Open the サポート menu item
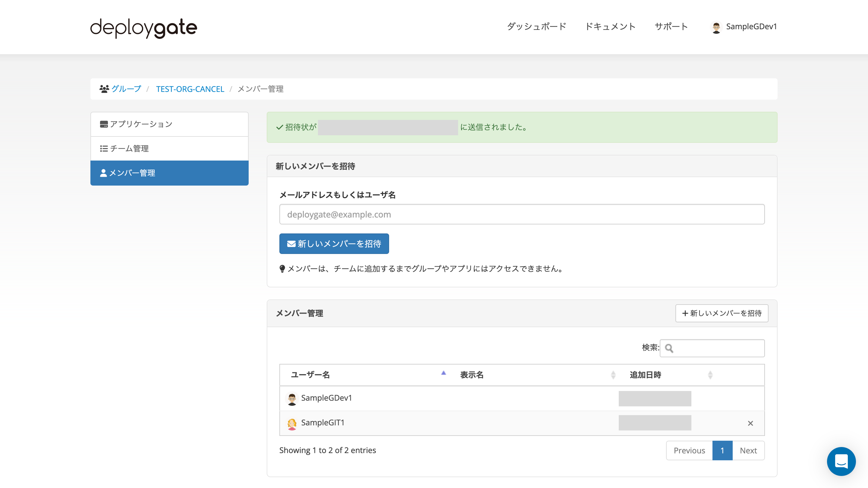The height and width of the screenshot is (488, 868). click(671, 27)
